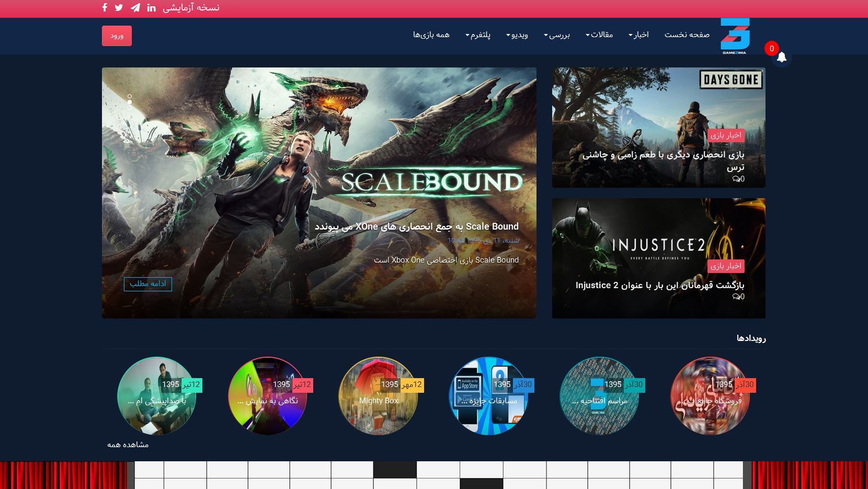868x489 pixels.
Task: Click the notification bell icon
Action: (781, 57)
